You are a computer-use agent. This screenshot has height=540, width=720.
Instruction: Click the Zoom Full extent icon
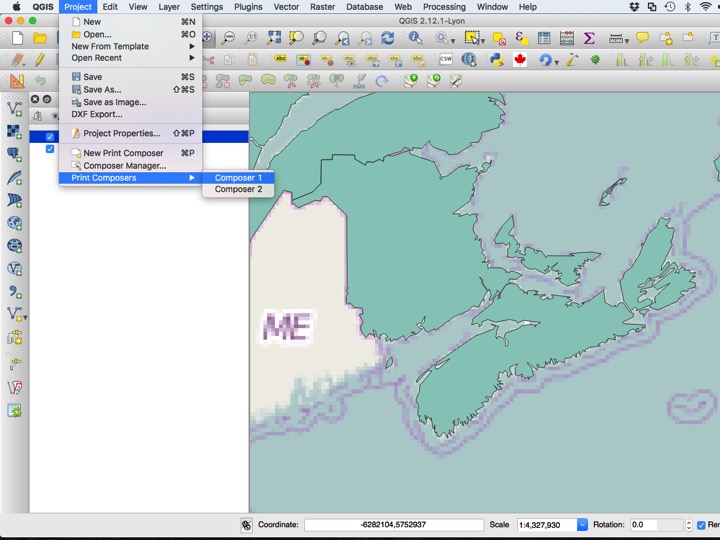[274, 38]
